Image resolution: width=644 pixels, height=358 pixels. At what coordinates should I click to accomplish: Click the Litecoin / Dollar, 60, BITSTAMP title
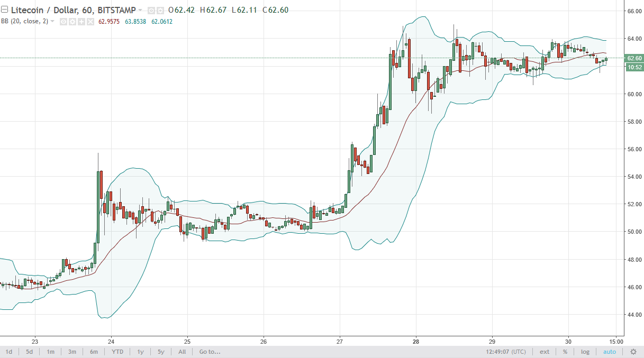click(x=74, y=10)
